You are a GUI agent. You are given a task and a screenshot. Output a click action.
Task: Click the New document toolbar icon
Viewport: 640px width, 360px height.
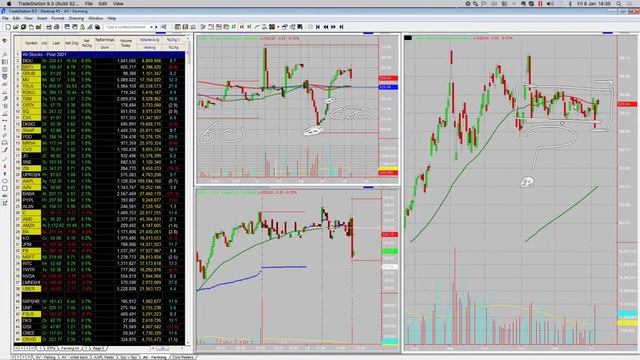8,27
